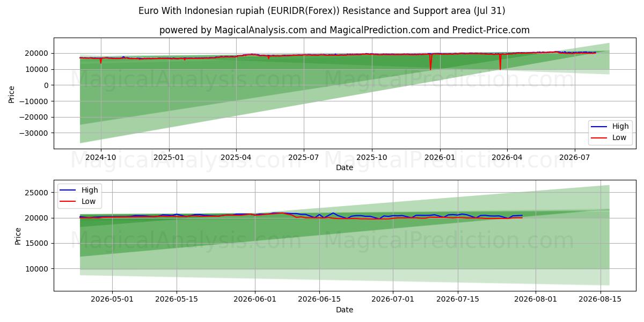Click the '2026-08-01' date tick label
The width and height of the screenshot is (644, 322).
(x=536, y=299)
